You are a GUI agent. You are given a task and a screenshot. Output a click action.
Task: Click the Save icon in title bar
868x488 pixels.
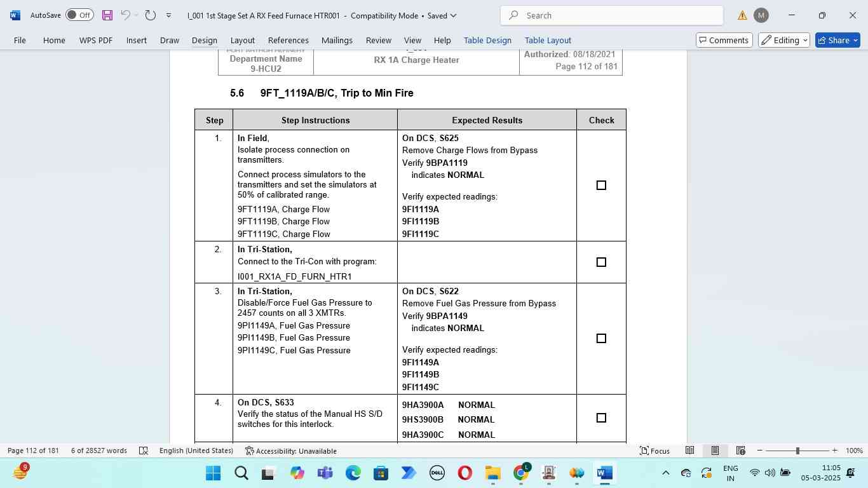[x=107, y=15]
